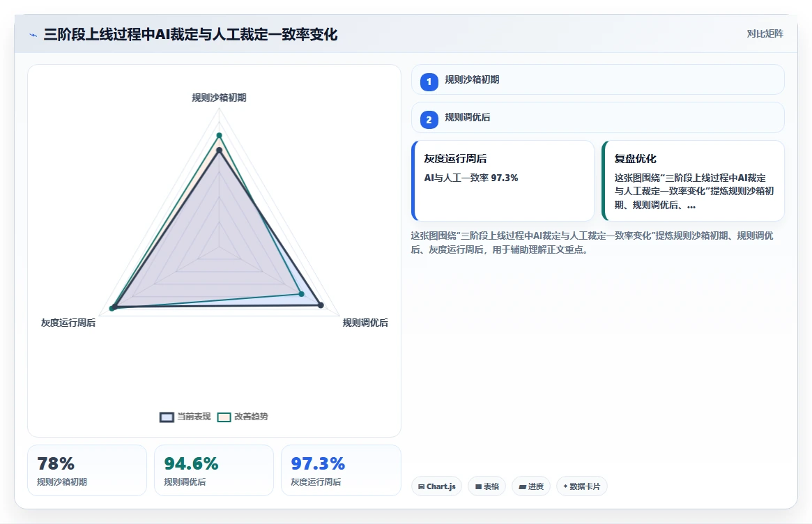Screen dimensions: 812x524
Task: Click the radar axis label 灰度运行周后
Action: click(68, 323)
